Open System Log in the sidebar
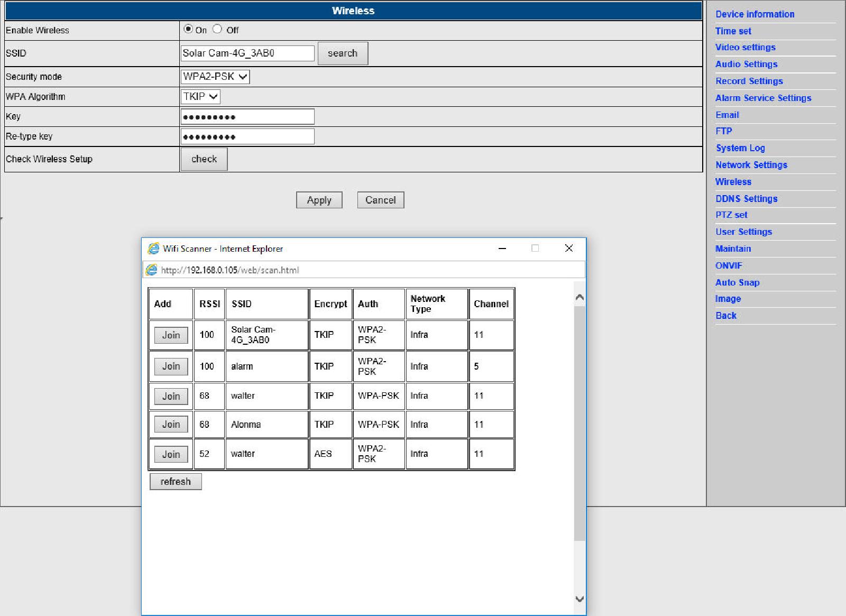Viewport: 846px width, 616px height. [740, 148]
